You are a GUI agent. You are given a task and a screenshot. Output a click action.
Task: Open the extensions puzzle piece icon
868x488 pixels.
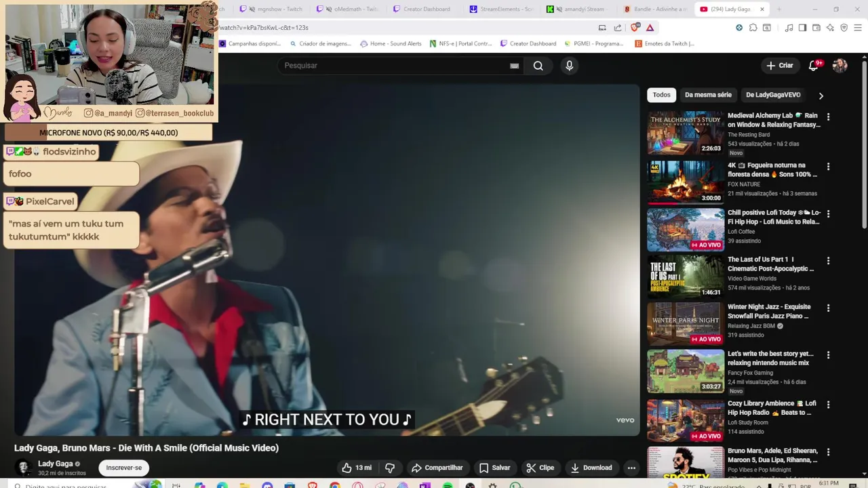753,28
